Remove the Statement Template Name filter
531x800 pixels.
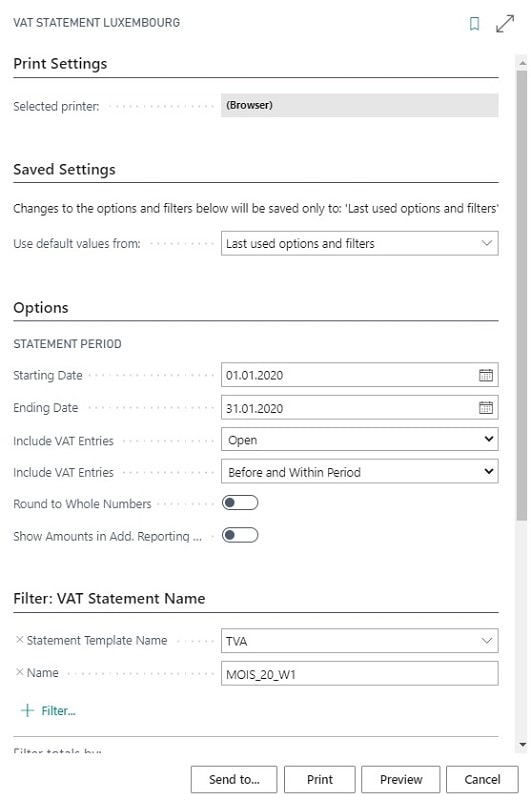tap(19, 640)
